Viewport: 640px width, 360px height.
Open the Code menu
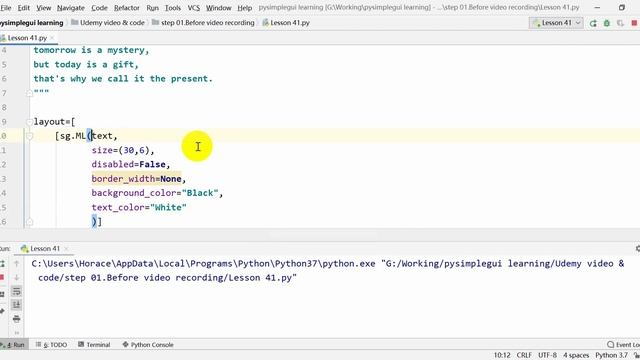coord(99,8)
